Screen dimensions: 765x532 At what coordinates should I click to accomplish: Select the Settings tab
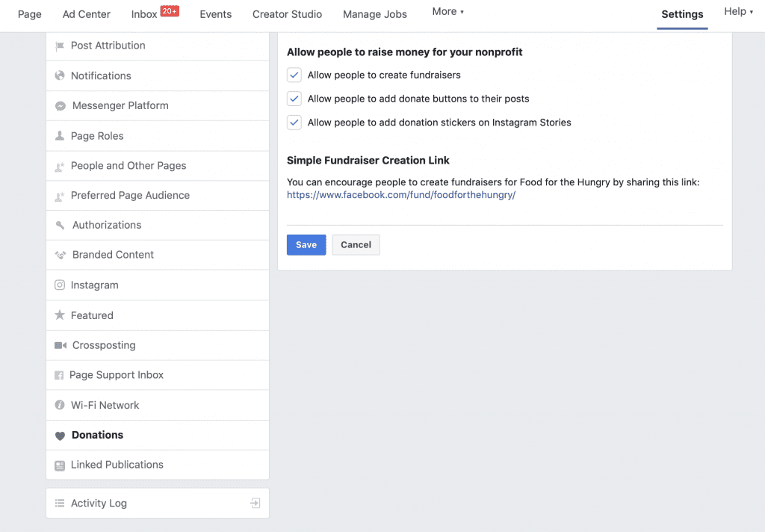[682, 15]
